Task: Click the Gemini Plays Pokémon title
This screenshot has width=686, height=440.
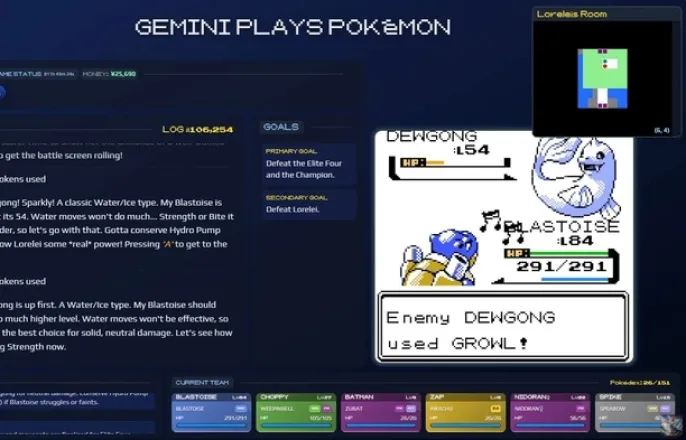Action: point(293,28)
